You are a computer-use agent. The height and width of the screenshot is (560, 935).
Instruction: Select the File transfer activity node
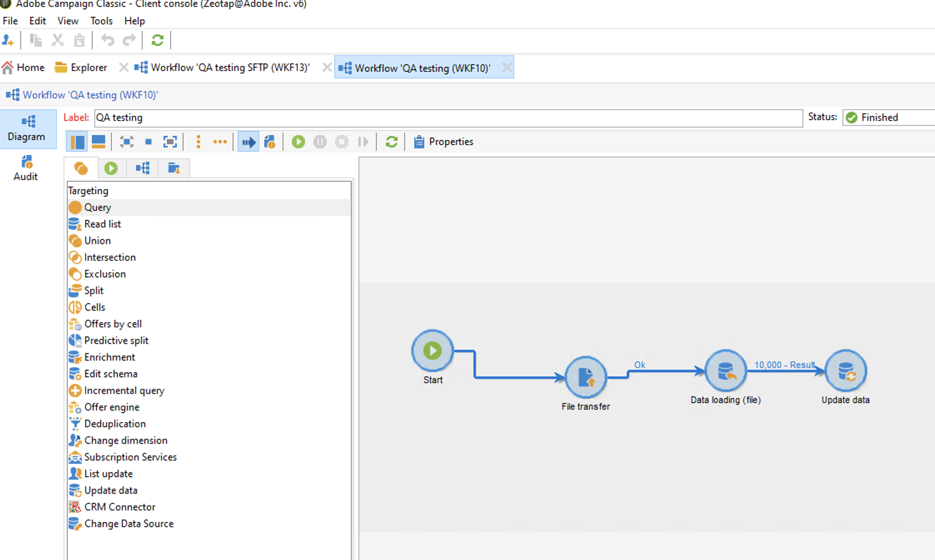coord(585,377)
